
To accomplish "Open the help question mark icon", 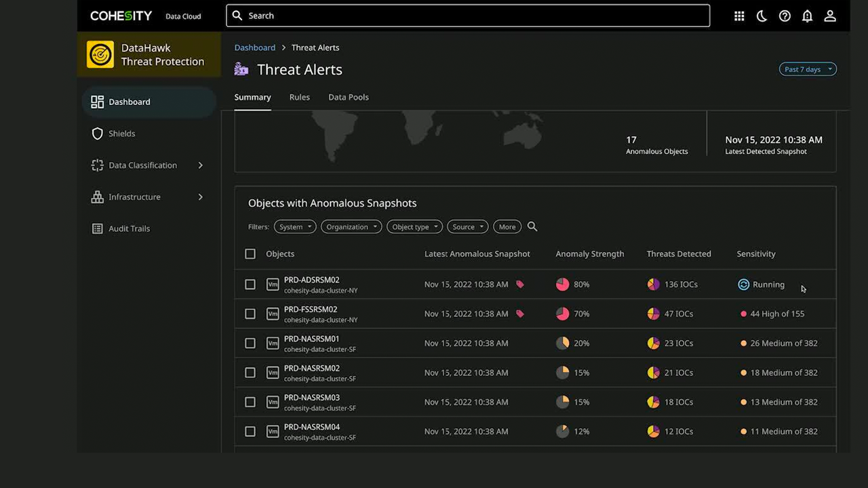I will pos(785,16).
